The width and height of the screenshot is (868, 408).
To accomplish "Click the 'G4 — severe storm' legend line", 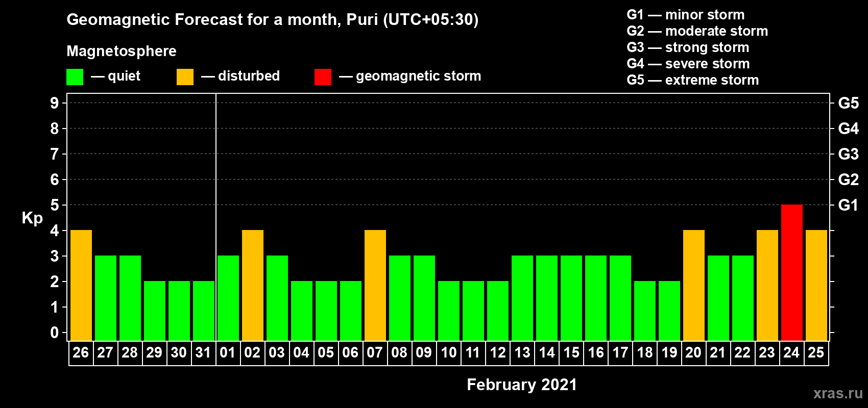I will [x=688, y=64].
